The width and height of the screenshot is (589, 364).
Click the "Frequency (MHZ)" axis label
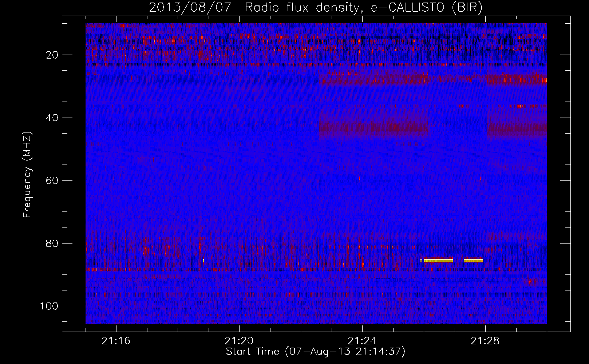coord(27,174)
